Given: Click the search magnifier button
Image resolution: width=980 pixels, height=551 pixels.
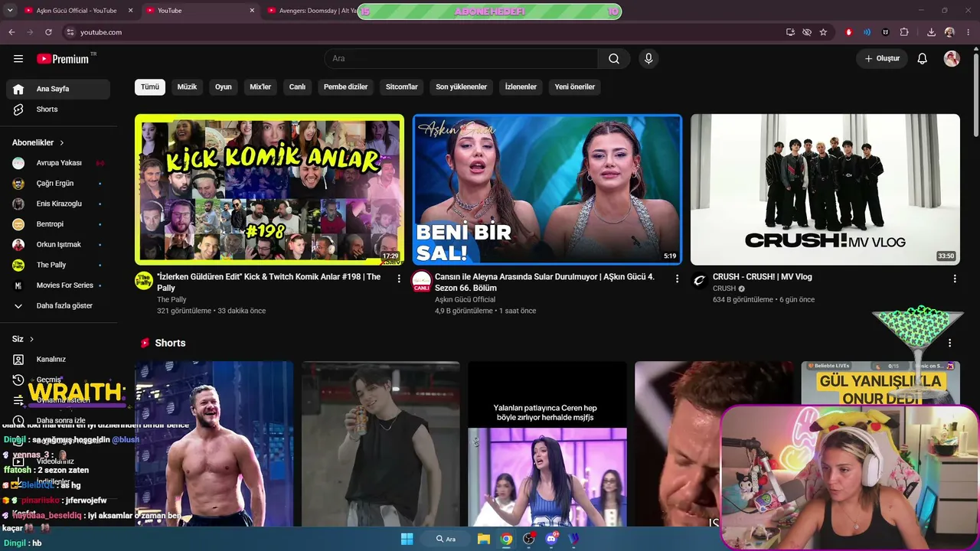Looking at the screenshot, I should (x=614, y=59).
